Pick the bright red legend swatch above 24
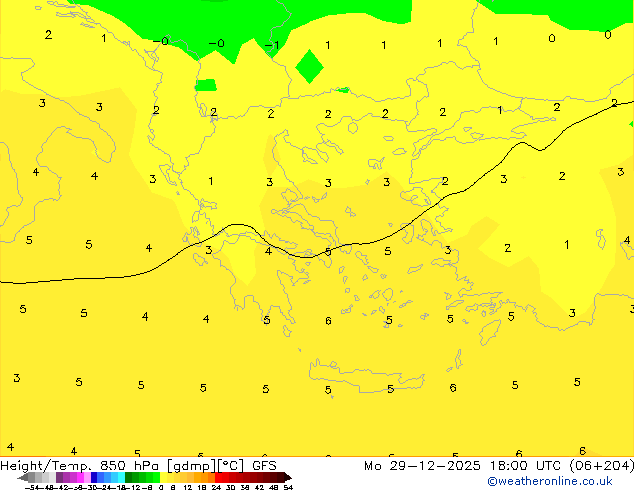The height and width of the screenshot is (490, 634). point(218,477)
